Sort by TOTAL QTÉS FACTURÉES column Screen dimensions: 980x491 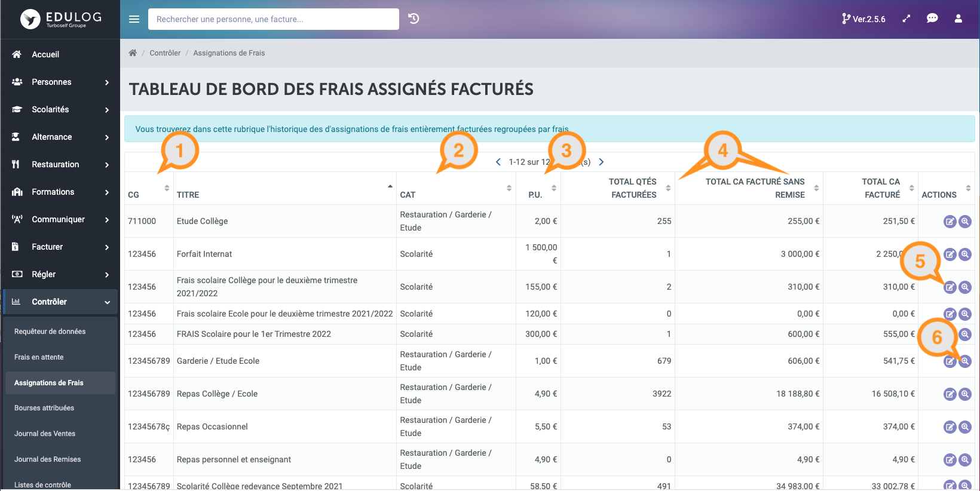pos(618,189)
